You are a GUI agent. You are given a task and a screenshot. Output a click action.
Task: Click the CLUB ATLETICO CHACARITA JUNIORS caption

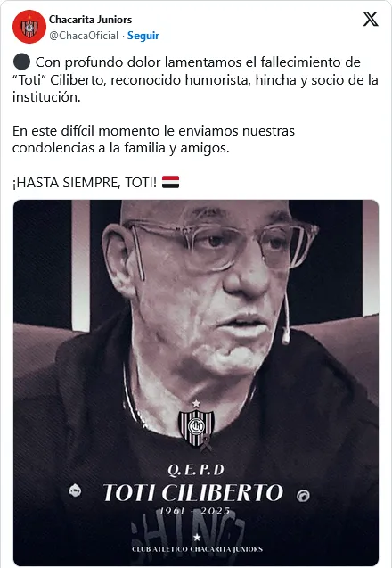197,549
